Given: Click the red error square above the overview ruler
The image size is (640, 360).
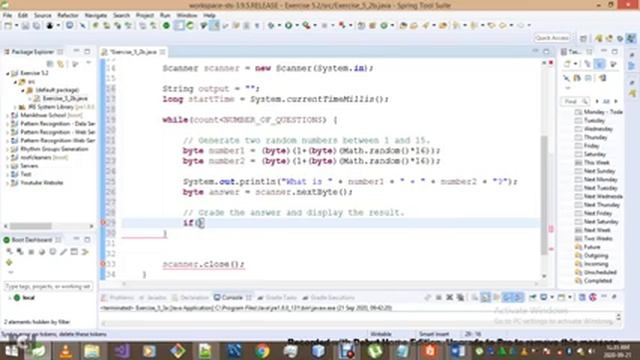Looking at the screenshot, I should tap(551, 62).
